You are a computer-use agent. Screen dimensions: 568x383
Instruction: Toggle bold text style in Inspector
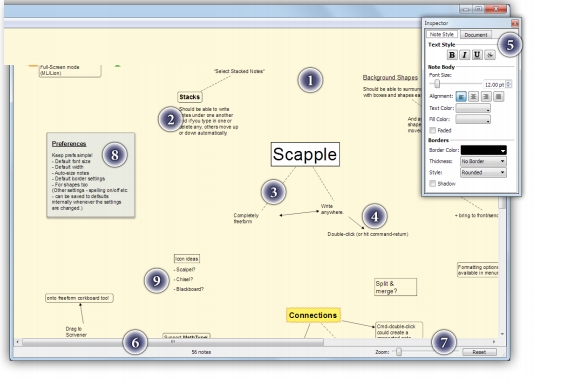click(x=451, y=55)
